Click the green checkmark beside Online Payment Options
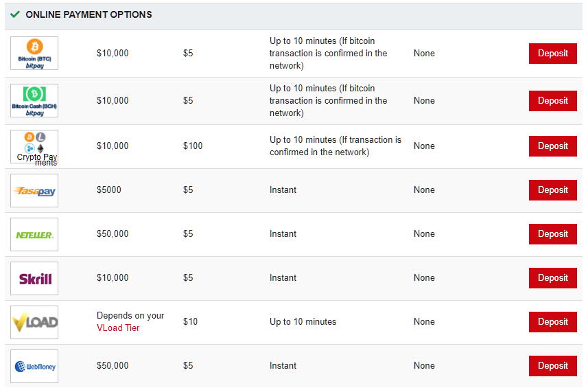The width and height of the screenshot is (588, 390). point(15,14)
